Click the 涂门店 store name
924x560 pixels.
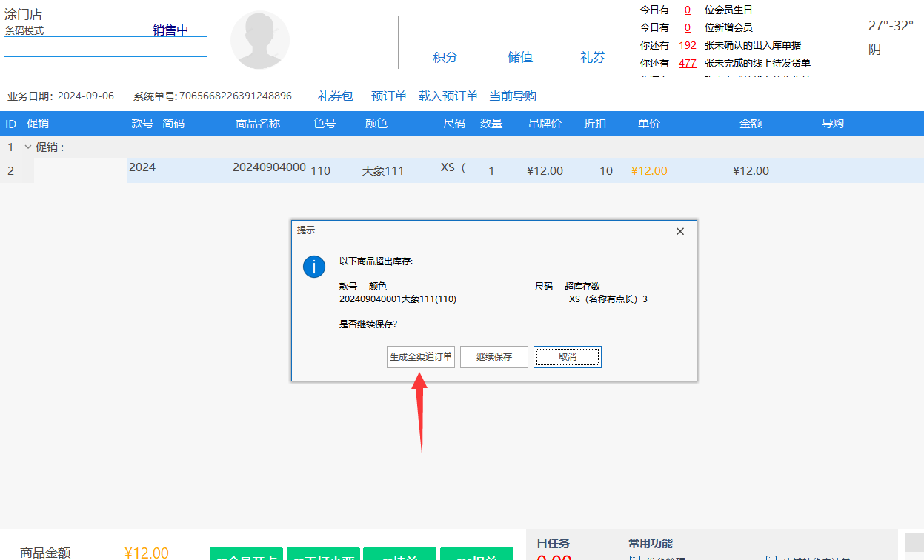(23, 14)
